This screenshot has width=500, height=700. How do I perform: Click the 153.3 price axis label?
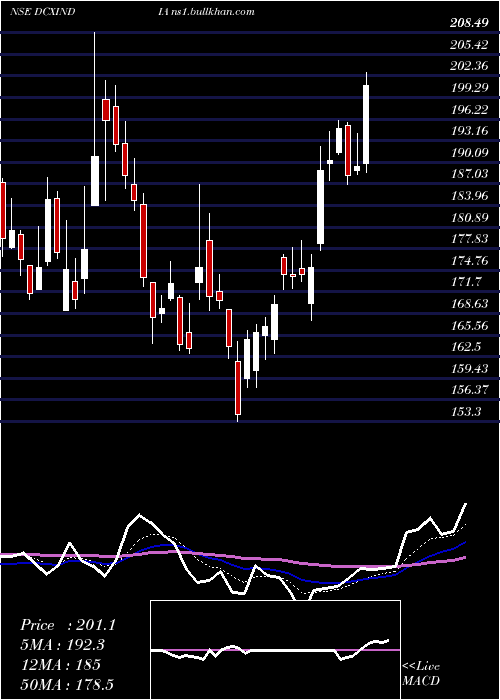(x=466, y=411)
